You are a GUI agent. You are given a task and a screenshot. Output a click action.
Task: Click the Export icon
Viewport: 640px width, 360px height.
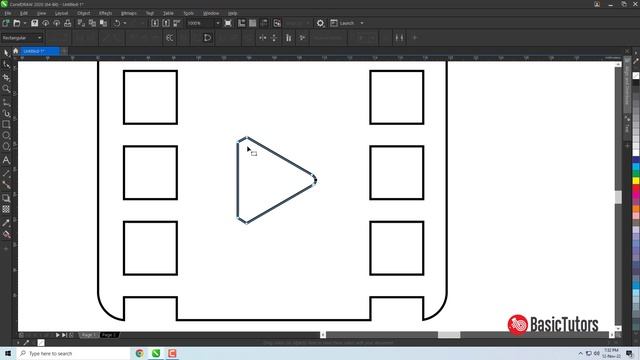[x=166, y=23]
